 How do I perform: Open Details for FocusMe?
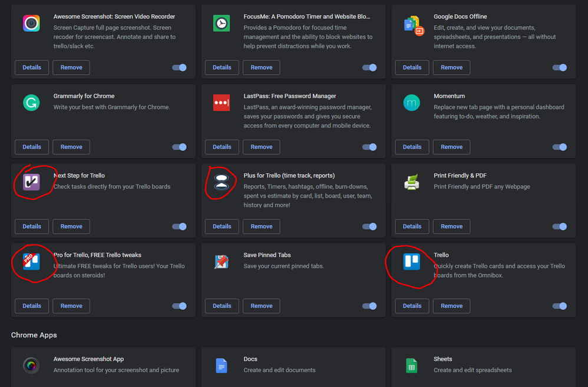tap(222, 68)
